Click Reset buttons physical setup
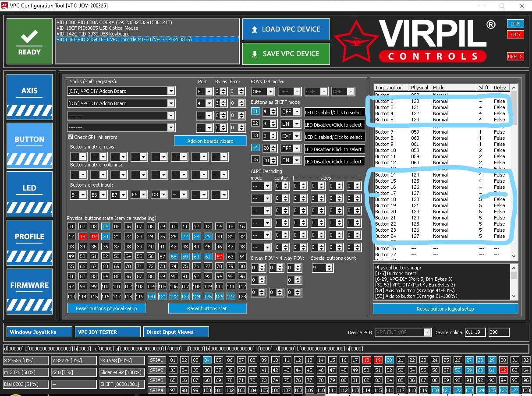532x396 pixels. (x=106, y=308)
